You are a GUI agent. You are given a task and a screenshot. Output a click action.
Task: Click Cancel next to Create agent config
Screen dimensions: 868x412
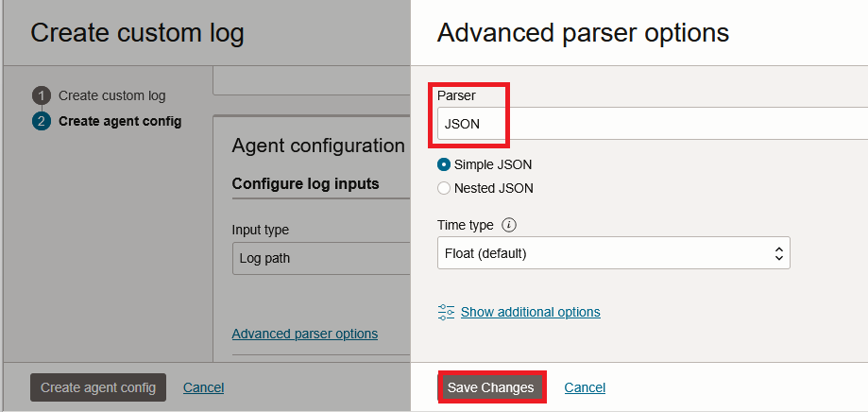tap(203, 387)
